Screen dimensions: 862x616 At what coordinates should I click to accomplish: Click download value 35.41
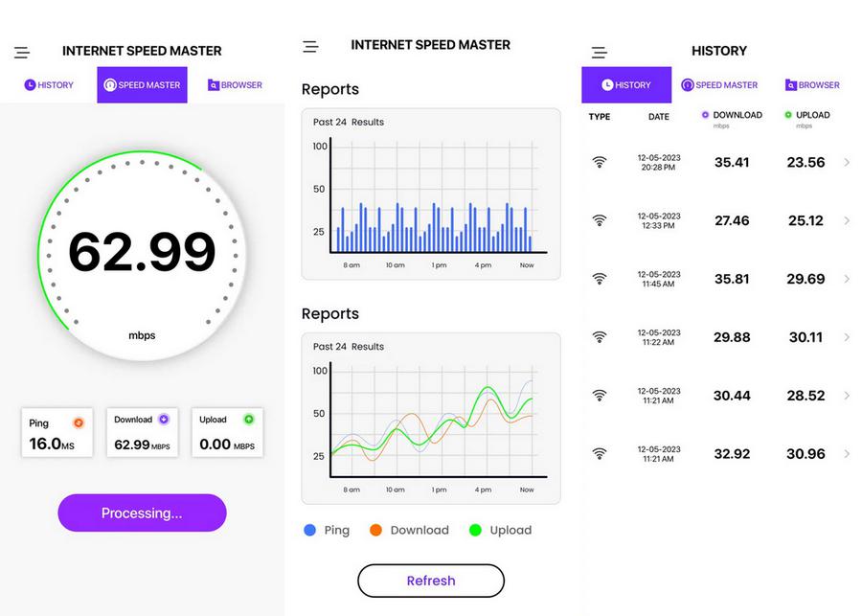tap(732, 162)
